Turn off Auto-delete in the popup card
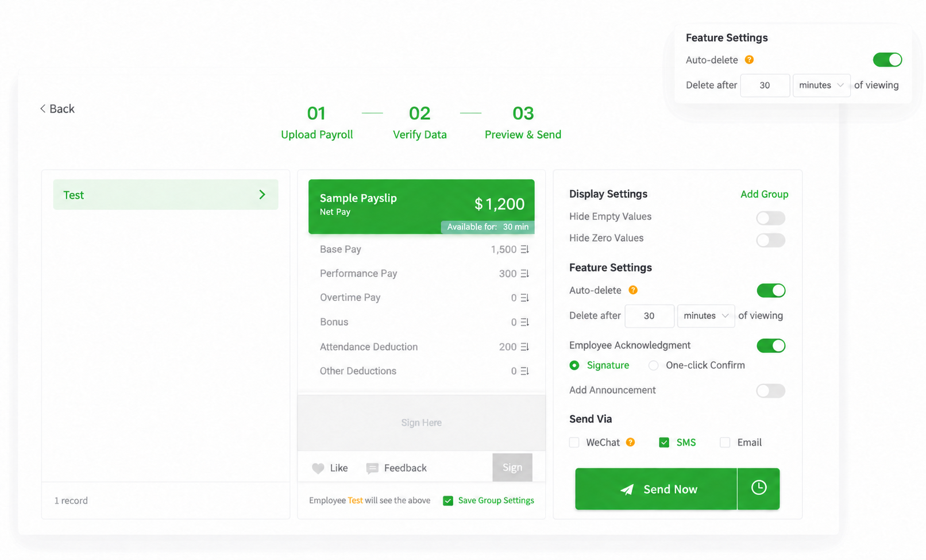The height and width of the screenshot is (560, 926). click(888, 60)
